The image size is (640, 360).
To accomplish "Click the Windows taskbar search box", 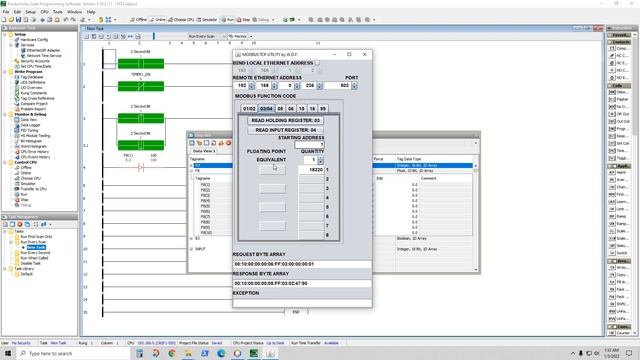I will tap(73, 353).
